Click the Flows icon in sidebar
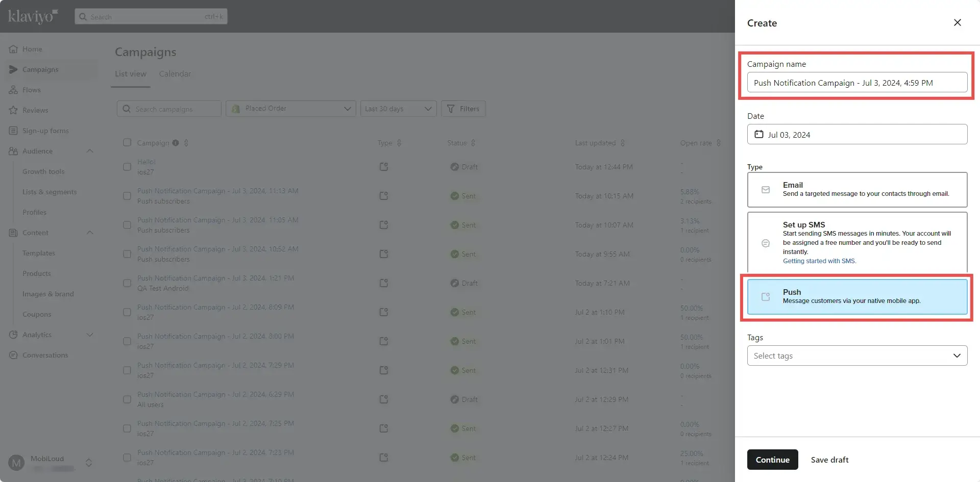This screenshot has height=482, width=980. coord(13,90)
